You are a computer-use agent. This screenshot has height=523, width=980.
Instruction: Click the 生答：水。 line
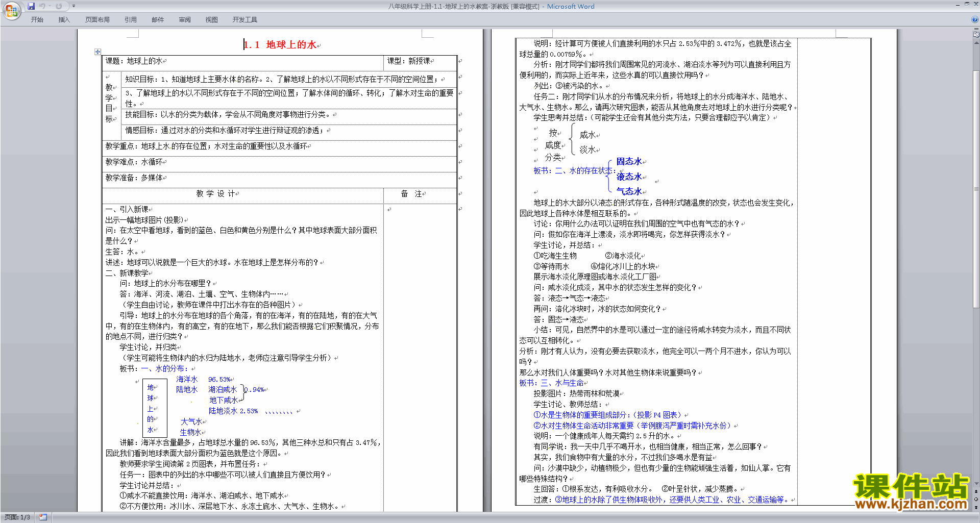[x=123, y=252]
